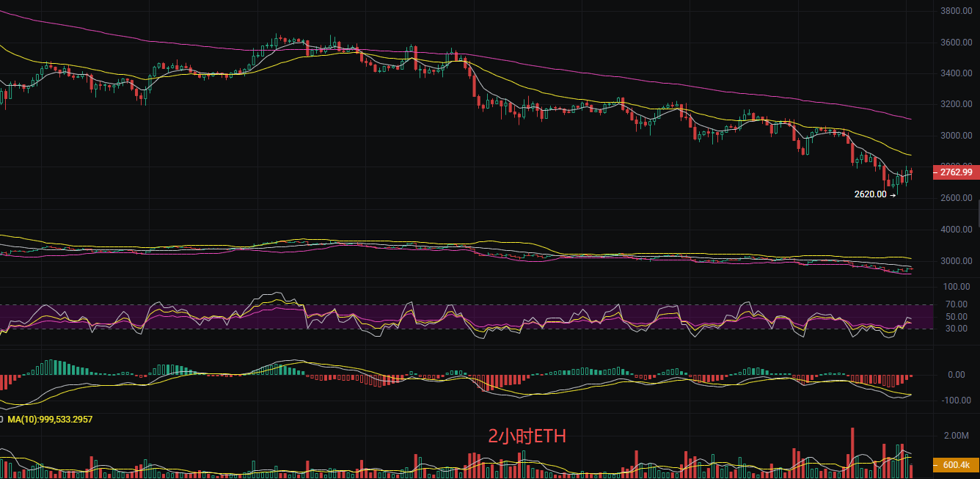Viewport: 980px width, 479px height.
Task: Click the 2620.00 low price marker
Action: [871, 194]
